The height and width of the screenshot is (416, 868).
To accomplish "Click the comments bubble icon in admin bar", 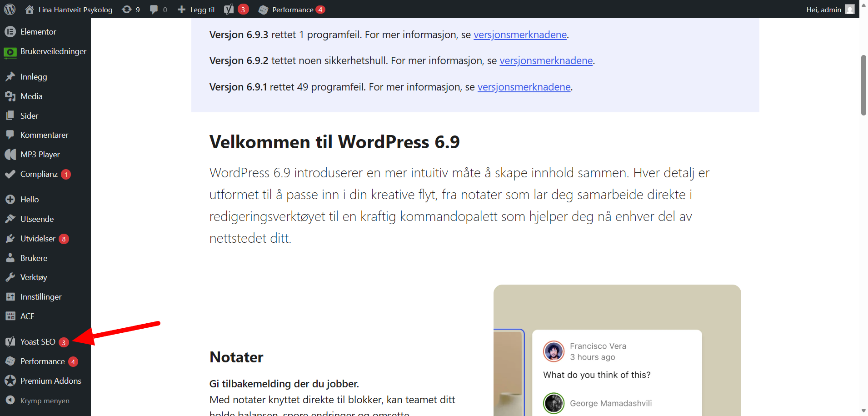I will point(154,9).
